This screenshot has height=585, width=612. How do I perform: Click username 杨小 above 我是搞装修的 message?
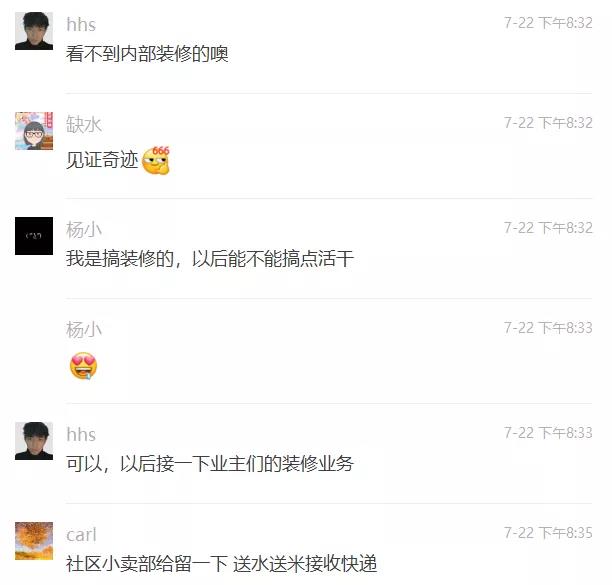pos(84,229)
